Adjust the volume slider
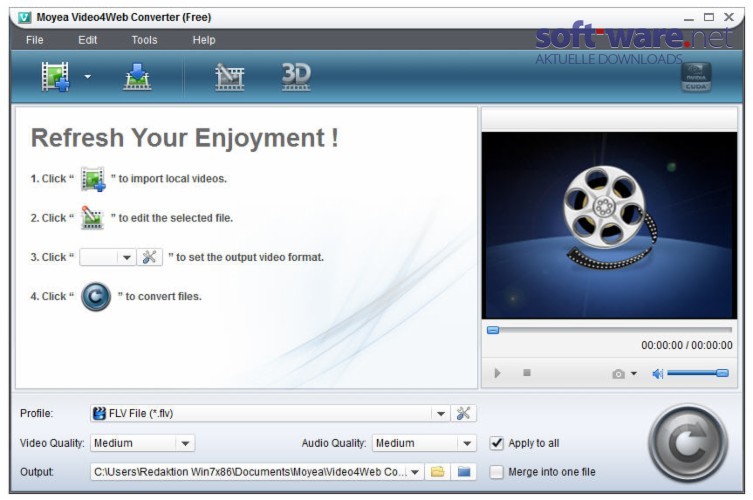Screen dimensions: 753x500 (x=698, y=373)
